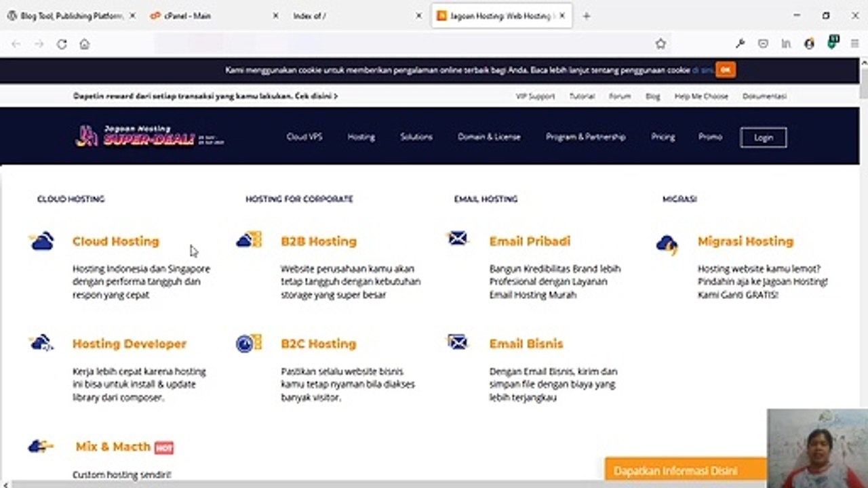The height and width of the screenshot is (488, 868).
Task: Open the Hosting Developer heading link
Action: tap(130, 344)
